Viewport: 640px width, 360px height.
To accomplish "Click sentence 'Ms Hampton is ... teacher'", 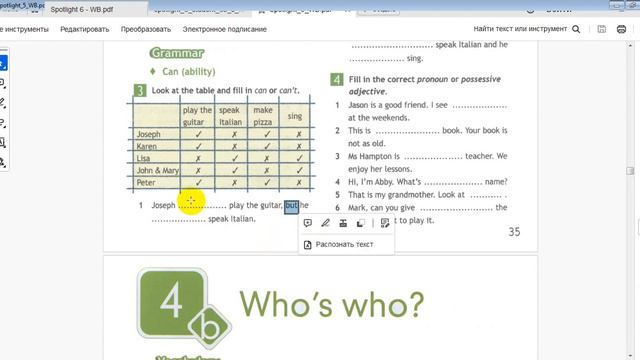I will tap(427, 162).
